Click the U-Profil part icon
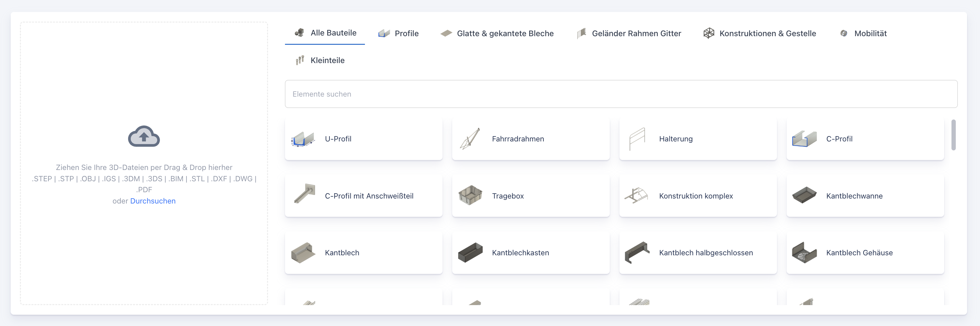980x326 pixels. click(x=303, y=139)
